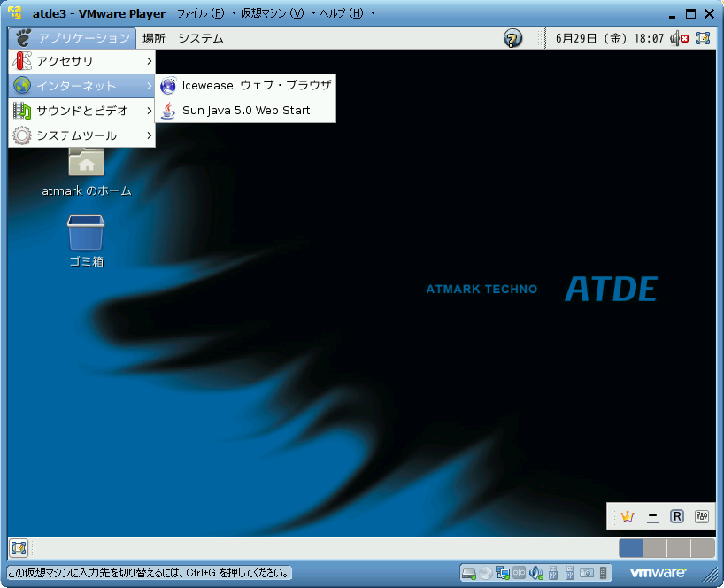The width and height of the screenshot is (724, 588).
Task: Open the atmark のホーム folder icon
Action: (x=87, y=162)
